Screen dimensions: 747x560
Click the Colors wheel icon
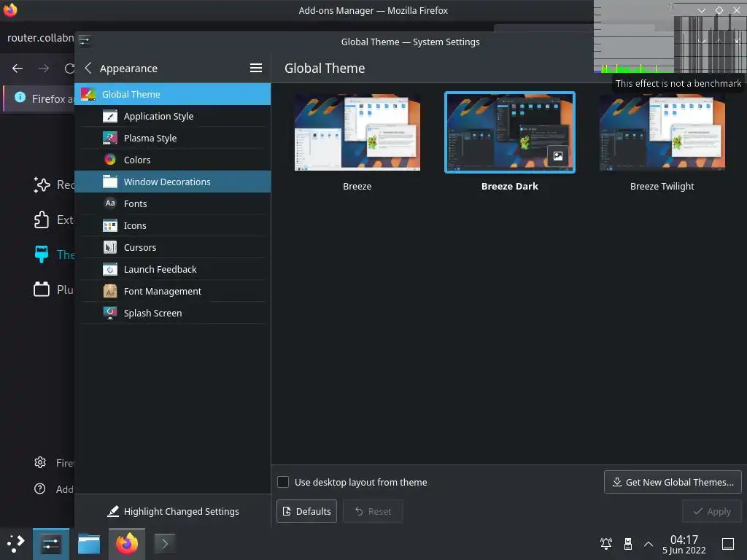pyautogui.click(x=110, y=160)
